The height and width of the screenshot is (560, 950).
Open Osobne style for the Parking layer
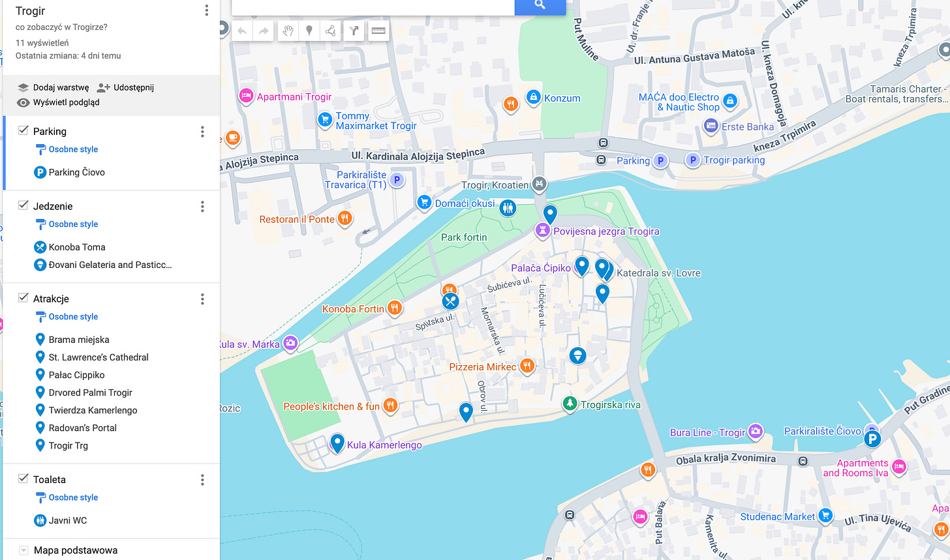[x=67, y=149]
